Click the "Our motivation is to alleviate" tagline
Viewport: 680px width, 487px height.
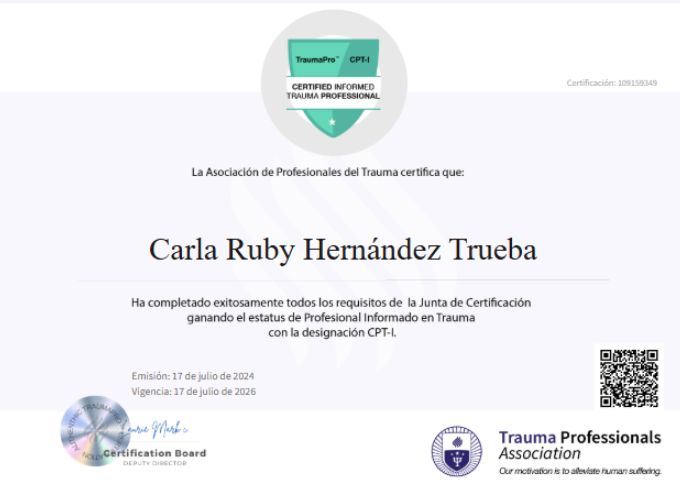(579, 470)
